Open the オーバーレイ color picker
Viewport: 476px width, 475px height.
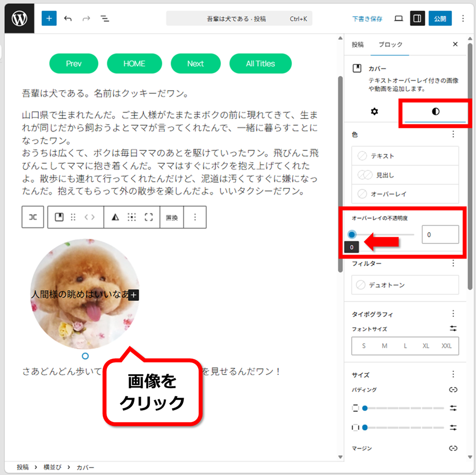coord(405,194)
